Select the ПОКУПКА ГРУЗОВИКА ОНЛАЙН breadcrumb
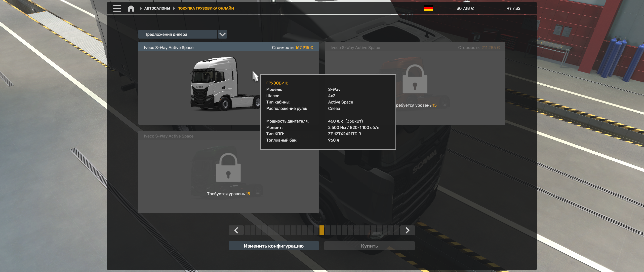 coord(206,8)
